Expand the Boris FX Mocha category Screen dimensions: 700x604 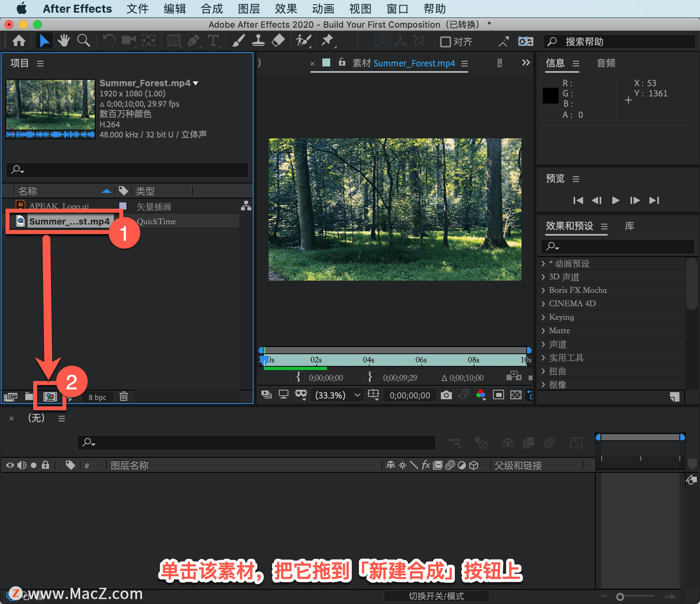[x=543, y=291]
